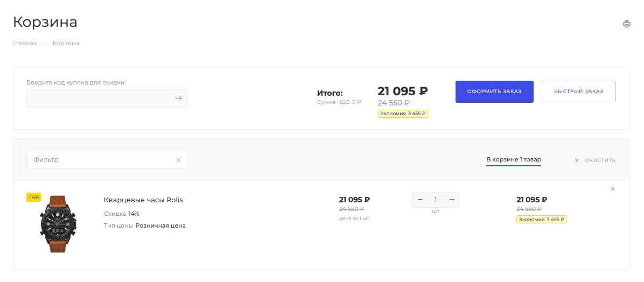Open Кварцевые часы Rolis product link
The width and height of the screenshot is (644, 282).
pos(143,200)
